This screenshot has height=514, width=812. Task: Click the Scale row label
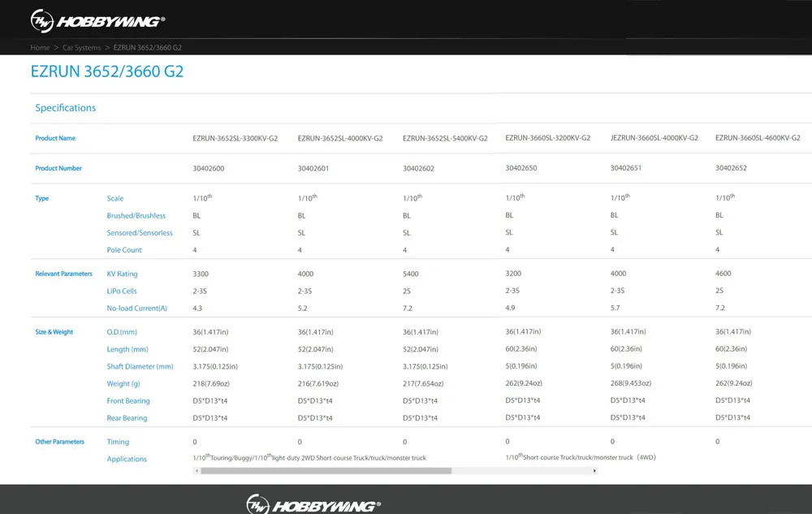[115, 198]
